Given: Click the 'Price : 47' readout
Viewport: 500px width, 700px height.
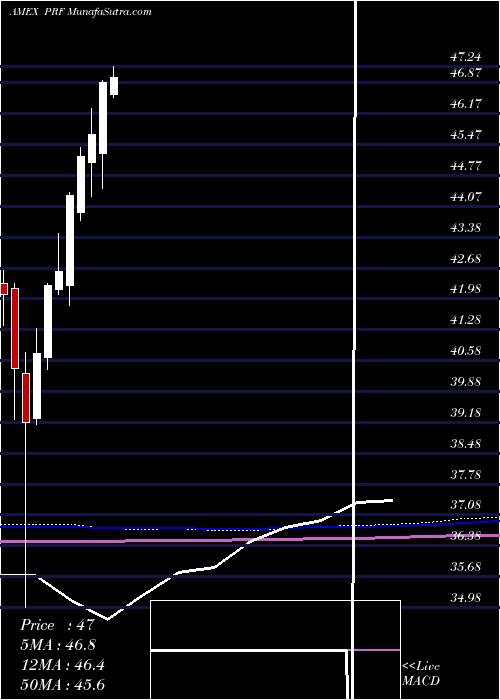Looking at the screenshot, I should [58, 625].
